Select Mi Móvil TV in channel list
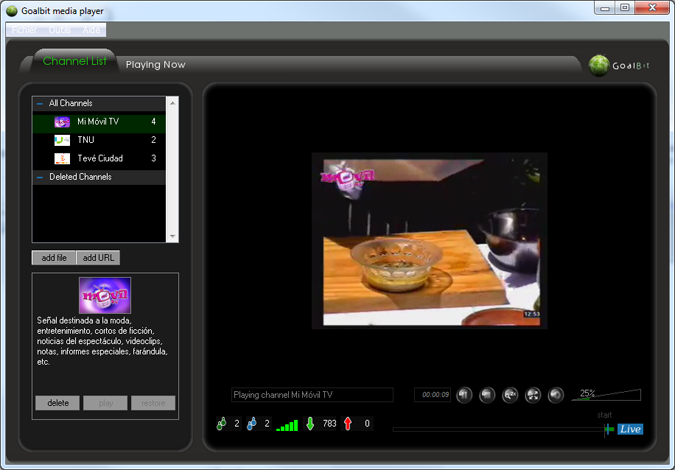Screen dimensions: 675x470 [99, 122]
